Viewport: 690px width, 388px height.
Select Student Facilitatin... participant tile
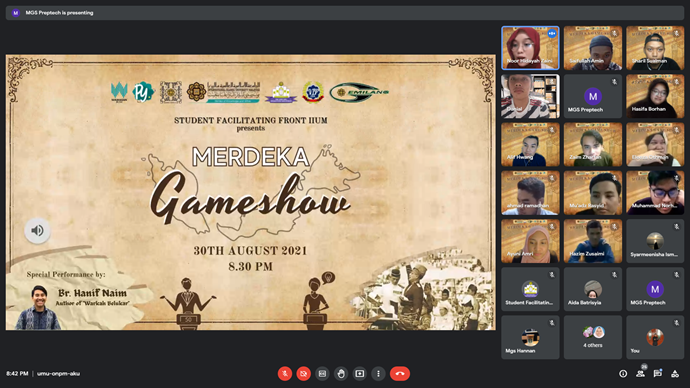530,289
